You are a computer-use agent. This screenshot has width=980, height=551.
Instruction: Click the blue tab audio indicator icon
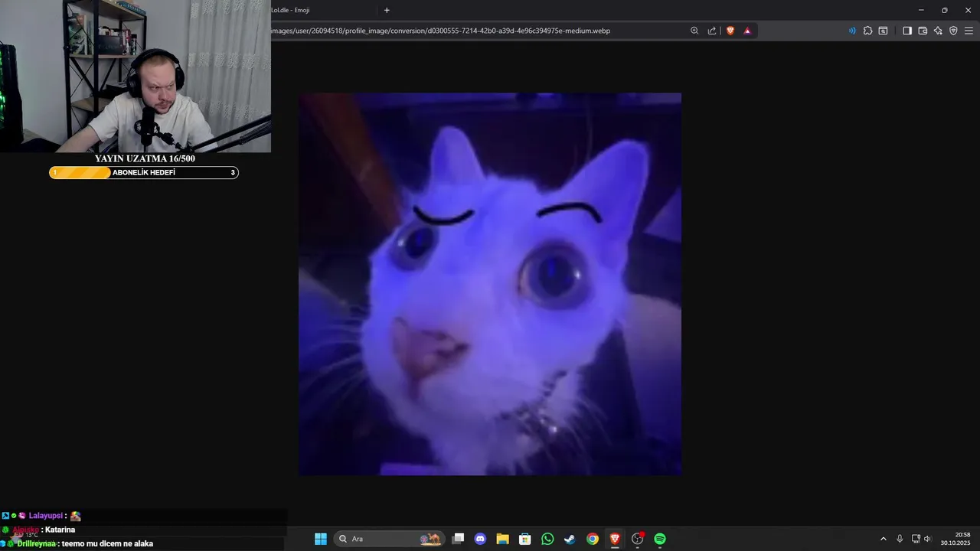tap(852, 31)
